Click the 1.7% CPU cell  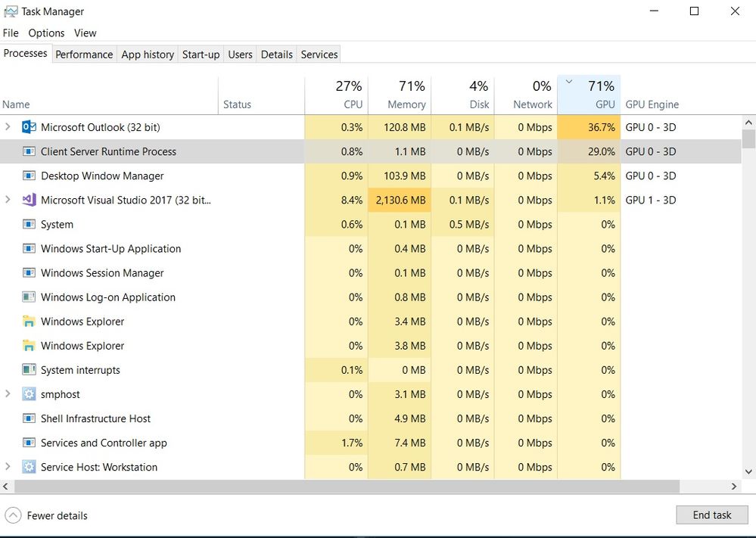point(336,443)
